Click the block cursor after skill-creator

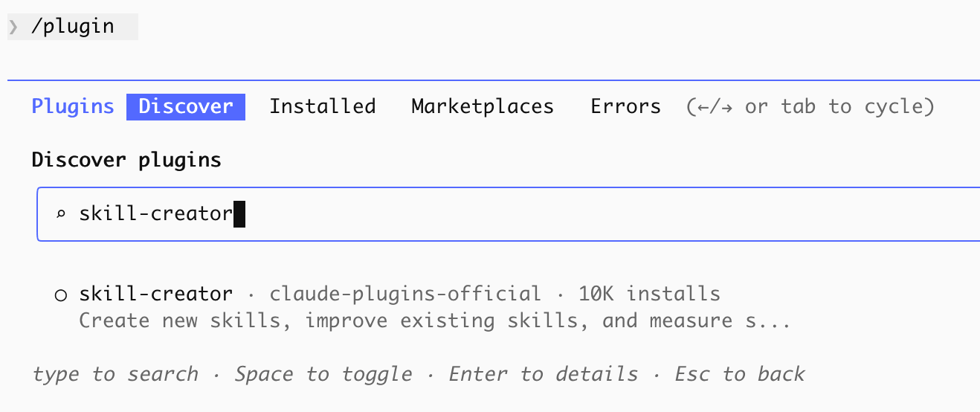[x=239, y=215]
